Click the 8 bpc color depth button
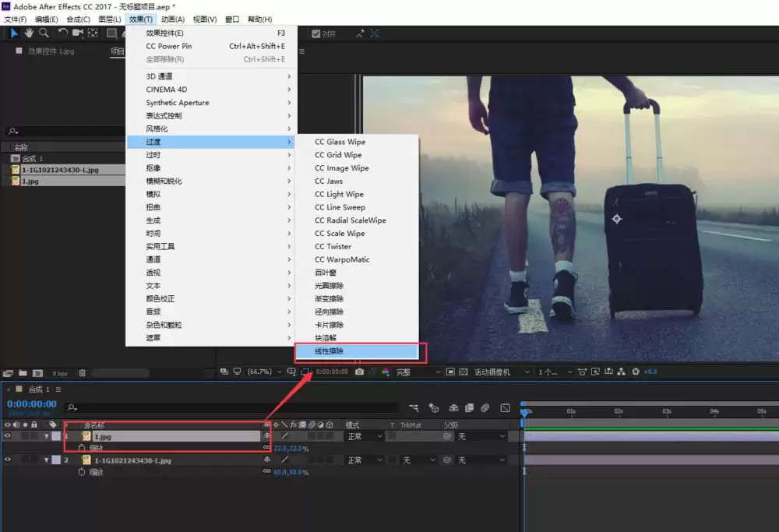The image size is (779, 532). [60, 373]
